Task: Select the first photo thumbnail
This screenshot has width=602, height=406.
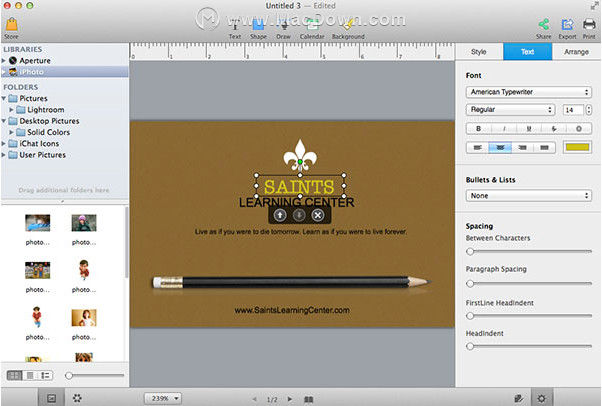Action: [x=38, y=223]
